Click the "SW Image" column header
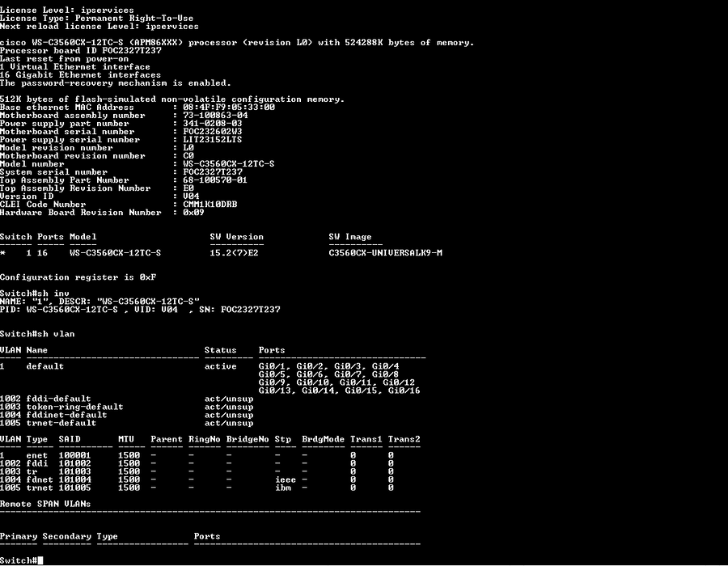The height and width of the screenshot is (566, 728). 350,237
